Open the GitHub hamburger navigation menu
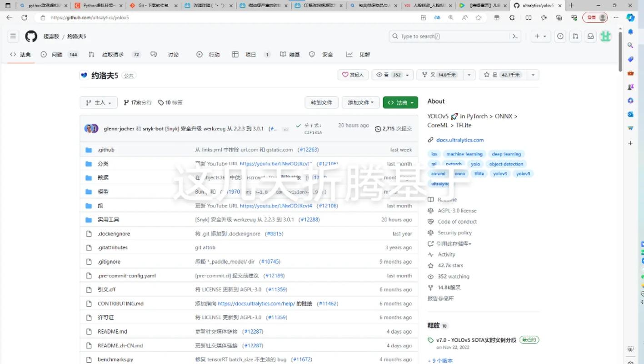The width and height of the screenshot is (644, 364). [13, 36]
